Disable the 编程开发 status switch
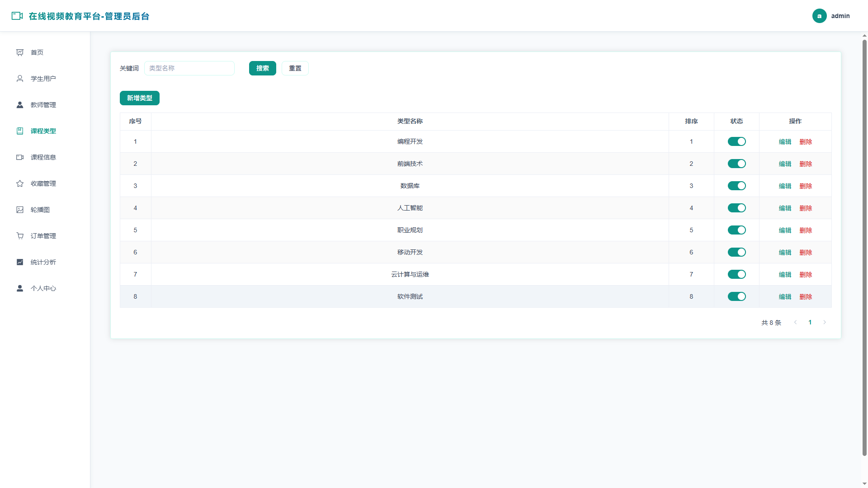Viewport: 868px width, 488px height. (x=736, y=141)
